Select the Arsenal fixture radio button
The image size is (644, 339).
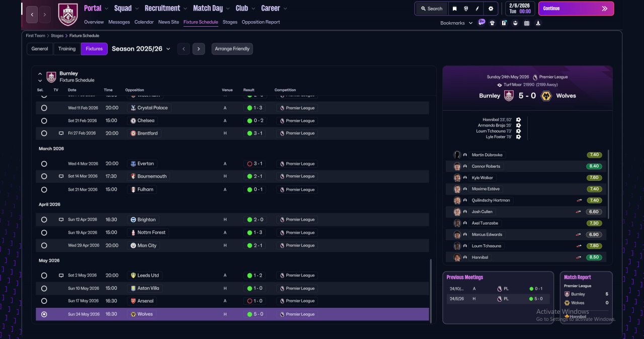click(x=44, y=301)
